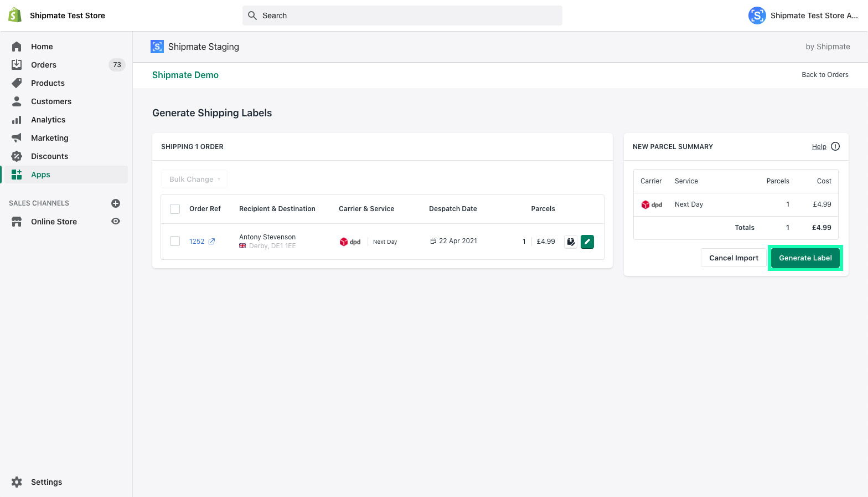Add a sales channel with plus icon
The height and width of the screenshot is (497, 868).
pyautogui.click(x=116, y=203)
